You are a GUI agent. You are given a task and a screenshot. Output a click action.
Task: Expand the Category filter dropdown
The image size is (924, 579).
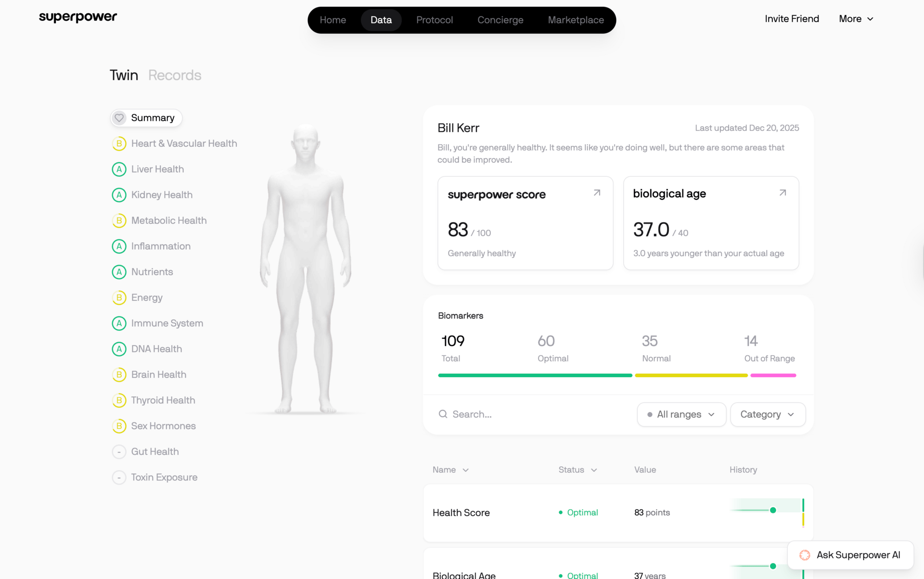pyautogui.click(x=767, y=414)
